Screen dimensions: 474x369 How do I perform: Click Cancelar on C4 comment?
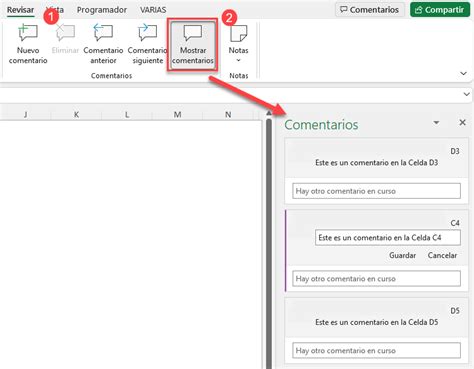(442, 255)
